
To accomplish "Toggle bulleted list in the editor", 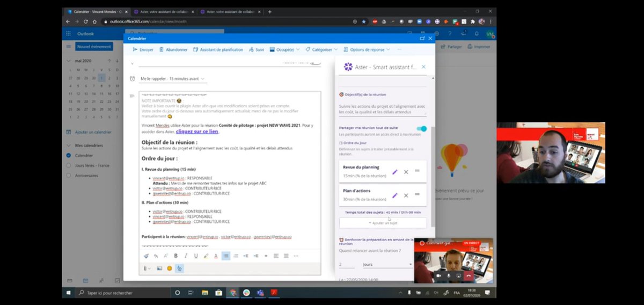I will 226,256.
